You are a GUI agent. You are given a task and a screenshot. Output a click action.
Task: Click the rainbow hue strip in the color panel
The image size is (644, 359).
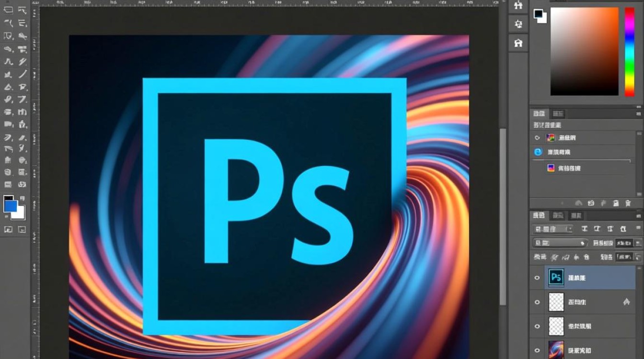tap(630, 52)
